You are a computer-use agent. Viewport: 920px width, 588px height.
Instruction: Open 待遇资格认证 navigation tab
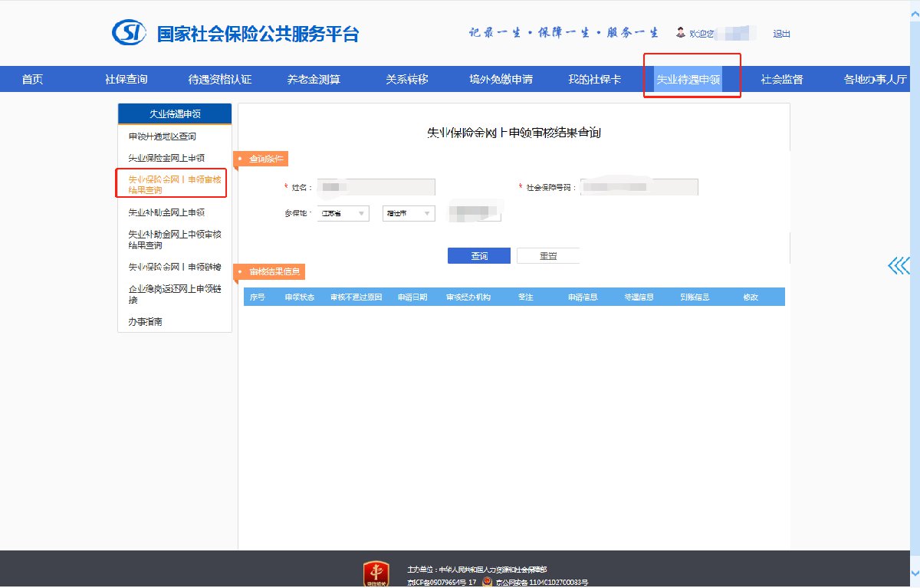220,80
